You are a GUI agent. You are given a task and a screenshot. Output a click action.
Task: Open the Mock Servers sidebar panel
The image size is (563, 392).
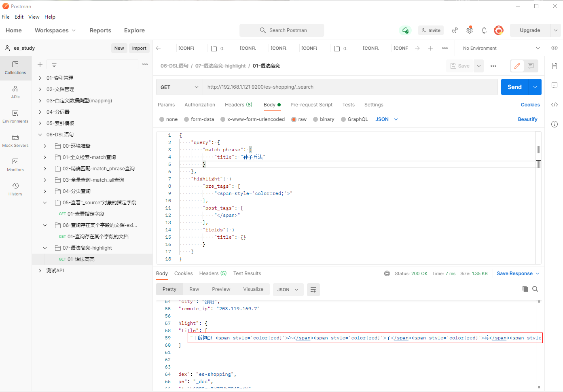pyautogui.click(x=15, y=141)
